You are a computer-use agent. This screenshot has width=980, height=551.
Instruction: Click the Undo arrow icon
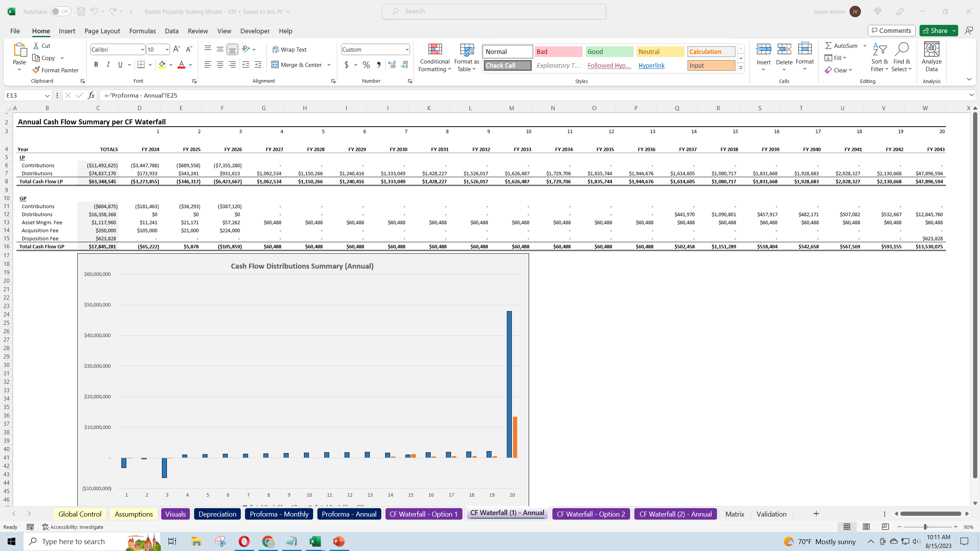tap(94, 11)
